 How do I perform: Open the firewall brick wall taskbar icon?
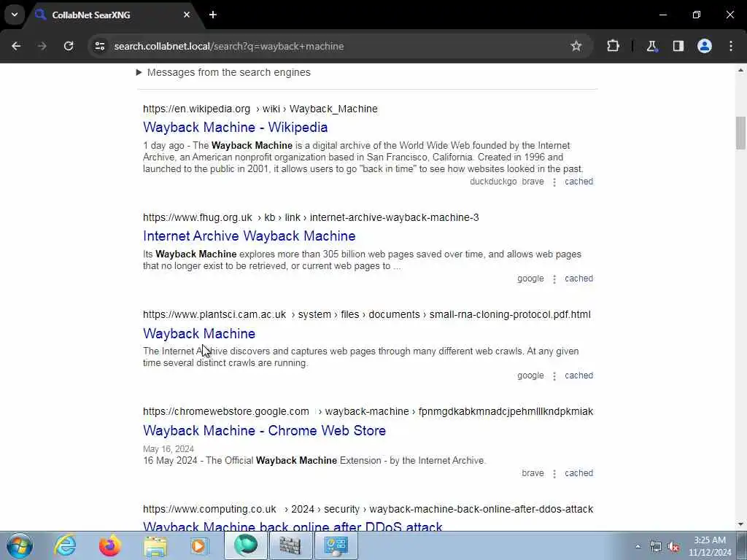tap(290, 545)
